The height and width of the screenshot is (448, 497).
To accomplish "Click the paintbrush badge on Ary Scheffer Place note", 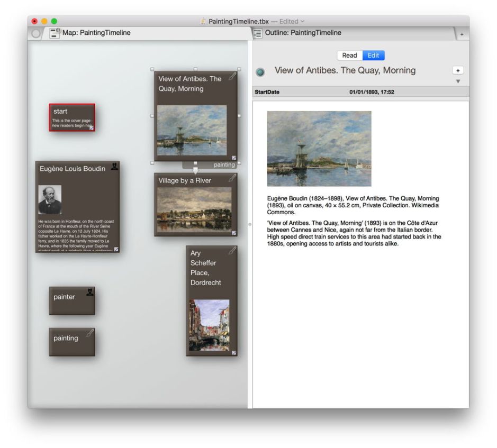I will tap(232, 251).
